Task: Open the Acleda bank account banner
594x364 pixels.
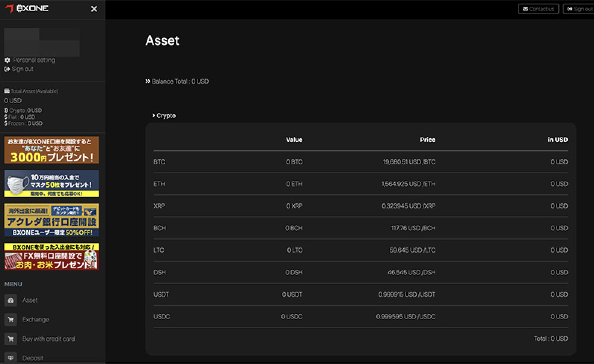Action: pos(52,220)
